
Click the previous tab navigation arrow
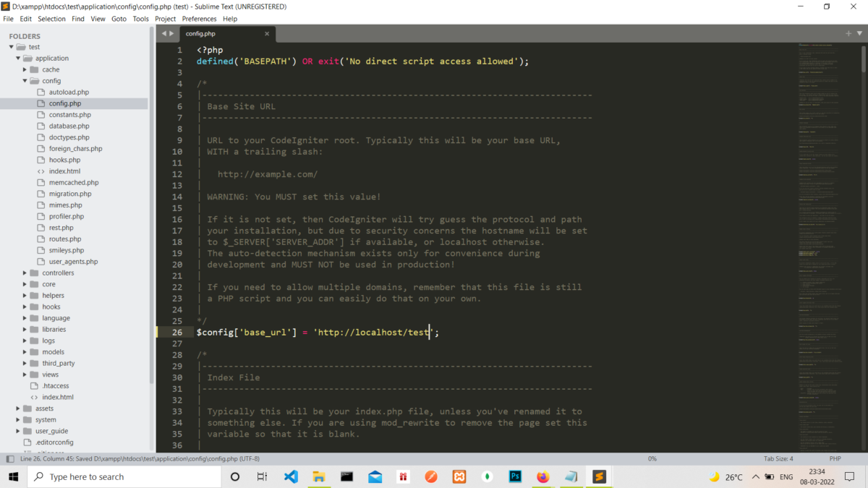click(166, 33)
